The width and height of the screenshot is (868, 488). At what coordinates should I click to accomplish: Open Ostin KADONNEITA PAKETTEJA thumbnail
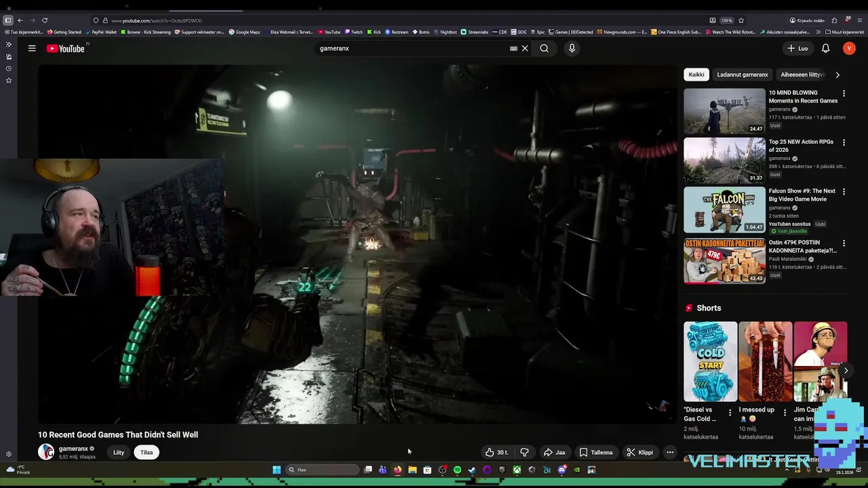point(724,260)
